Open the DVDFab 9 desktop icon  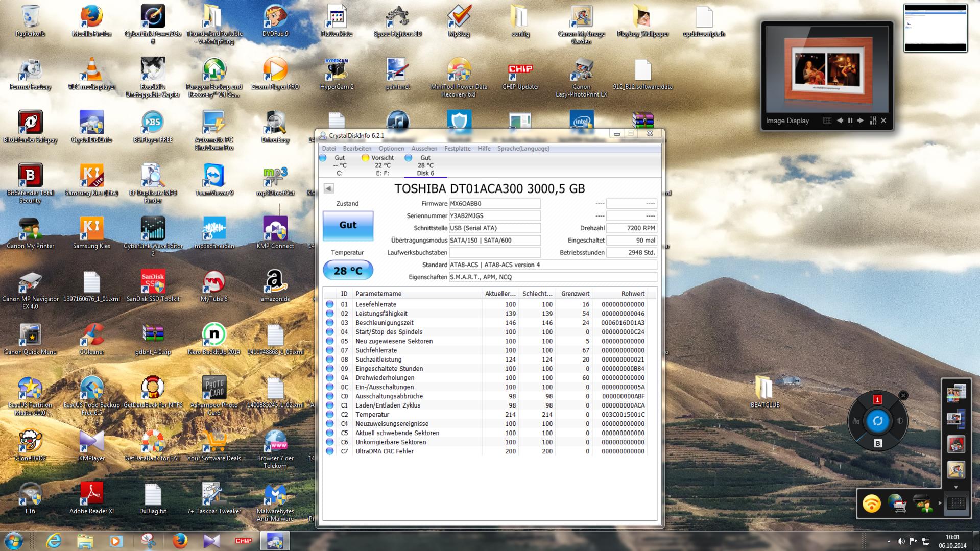275,20
